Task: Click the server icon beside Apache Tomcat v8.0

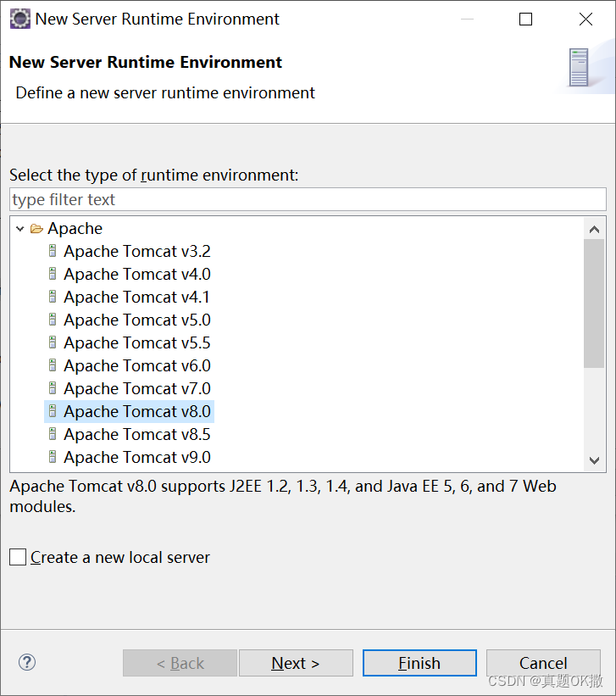Action: point(53,411)
